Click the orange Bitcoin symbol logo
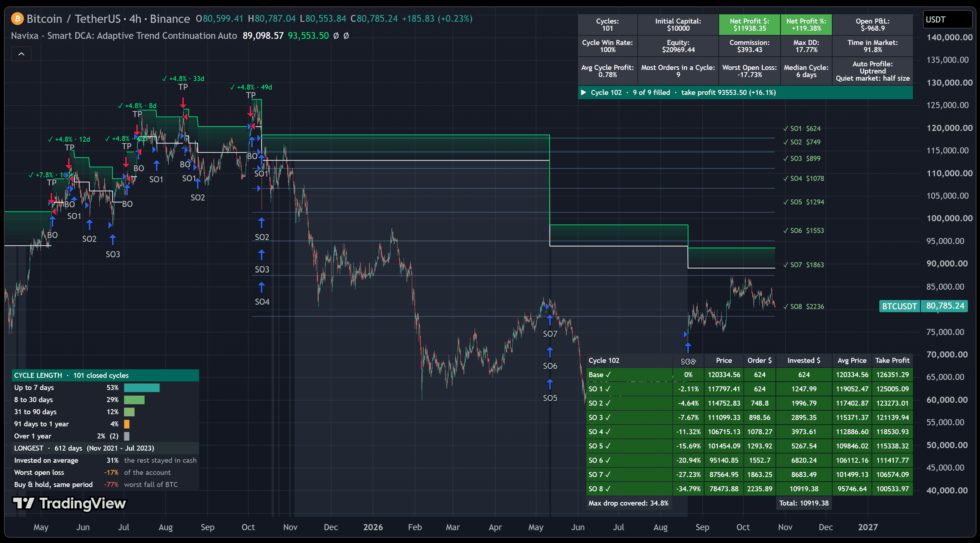Screen dimensions: 980x543 [17, 19]
